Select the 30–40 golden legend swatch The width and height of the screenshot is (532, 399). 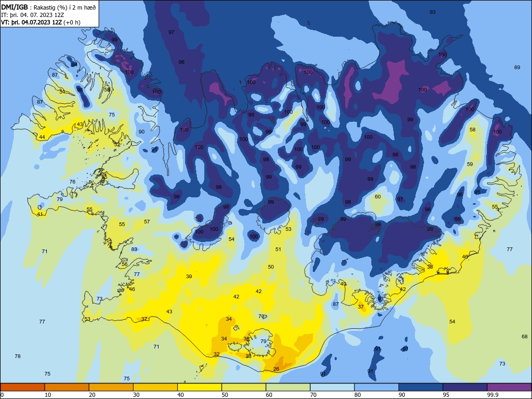(x=155, y=387)
